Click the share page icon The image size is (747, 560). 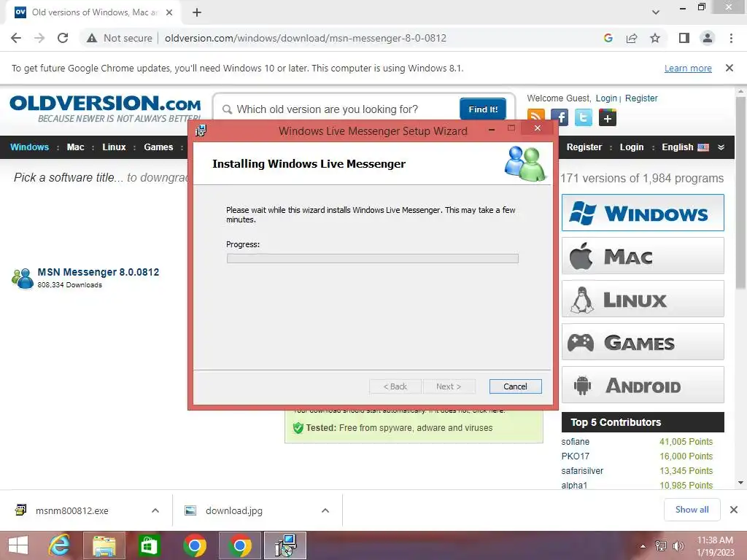pos(632,38)
